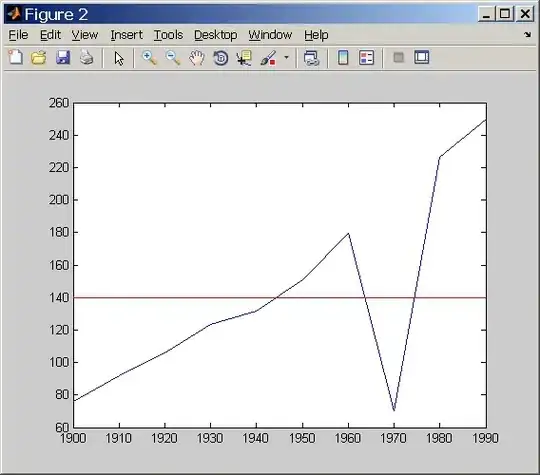Save the figure using the floppy disk icon
This screenshot has height=475, width=540.
click(63, 58)
